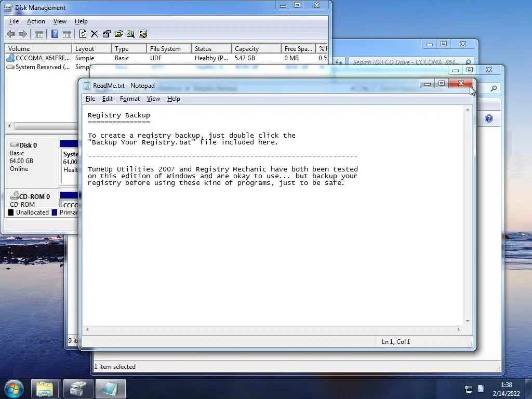
Task: Open the blue Help icon in Disk Management toolbar
Action: [55, 34]
